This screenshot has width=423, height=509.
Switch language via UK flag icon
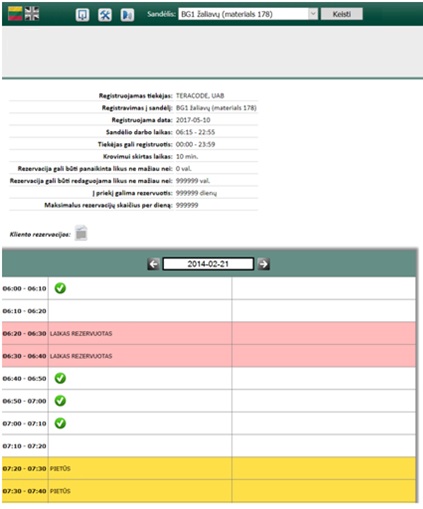click(x=32, y=14)
